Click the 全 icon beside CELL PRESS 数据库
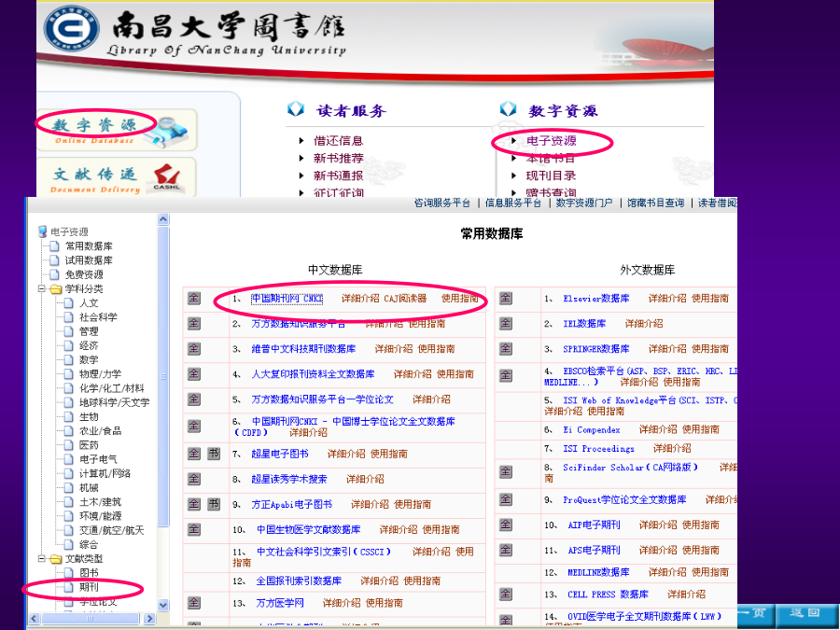The width and height of the screenshot is (840, 630). click(506, 595)
